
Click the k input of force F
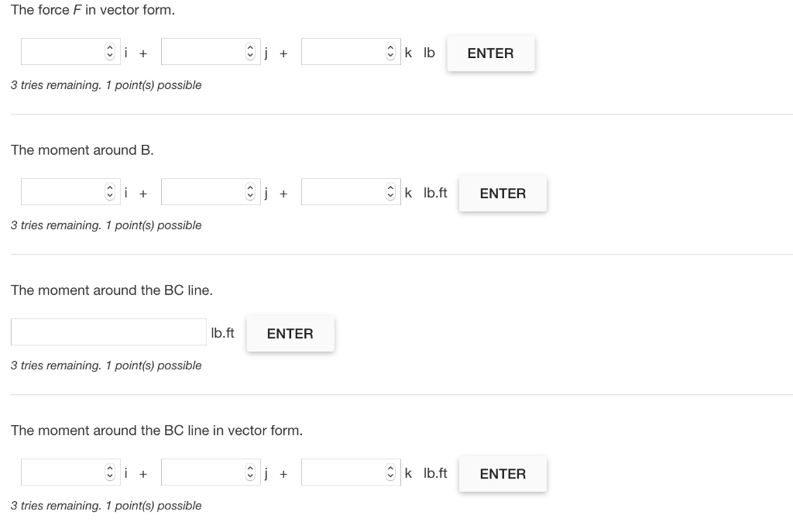(341, 51)
